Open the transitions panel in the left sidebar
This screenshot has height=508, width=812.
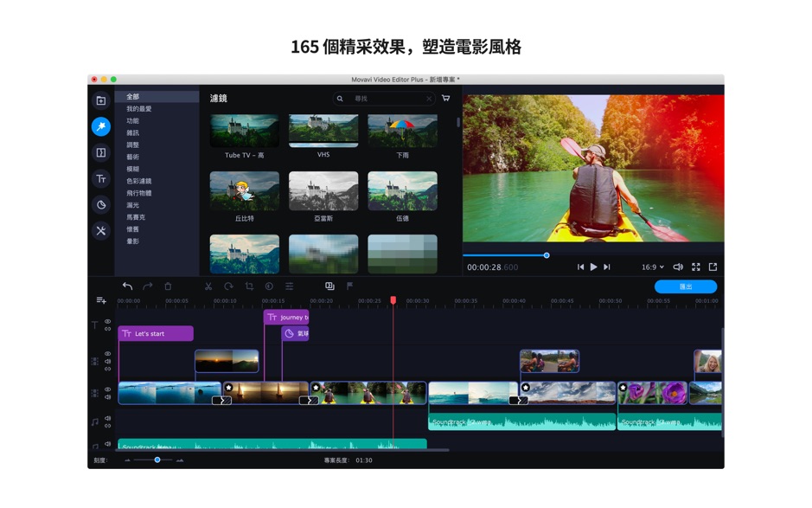tap(99, 152)
